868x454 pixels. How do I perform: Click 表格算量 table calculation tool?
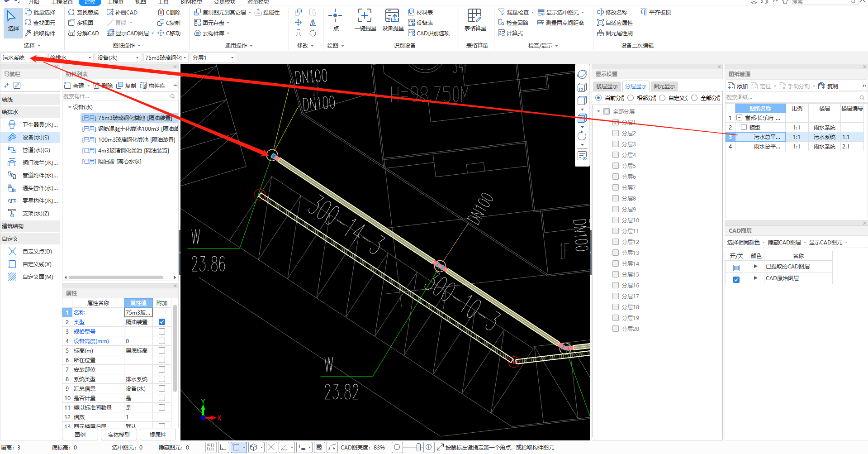click(475, 20)
